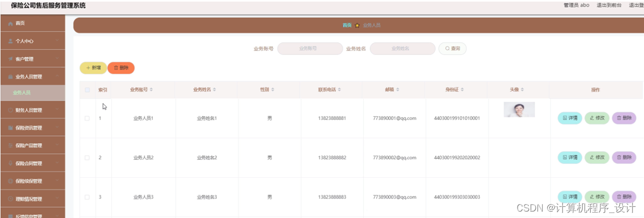Select all rows with header checkbox

click(x=87, y=90)
